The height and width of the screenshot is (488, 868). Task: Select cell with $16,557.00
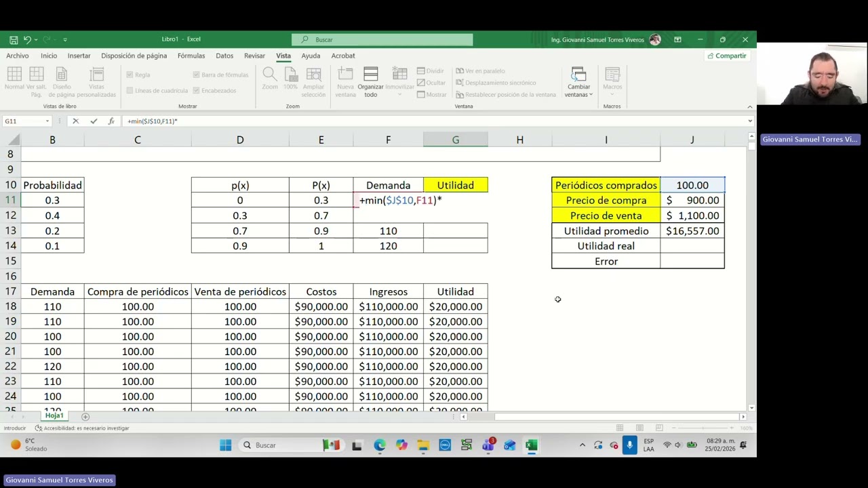(692, 231)
